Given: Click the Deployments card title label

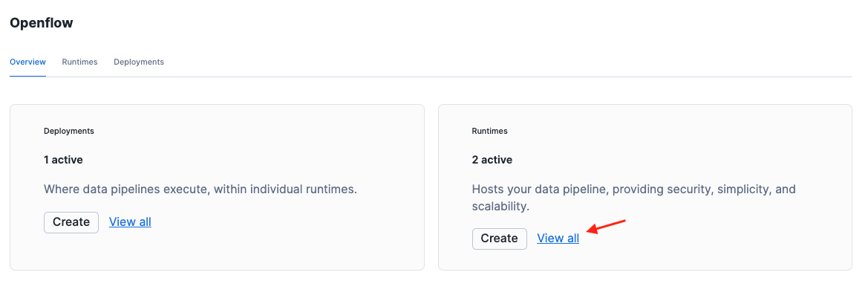Looking at the screenshot, I should pos(69,131).
